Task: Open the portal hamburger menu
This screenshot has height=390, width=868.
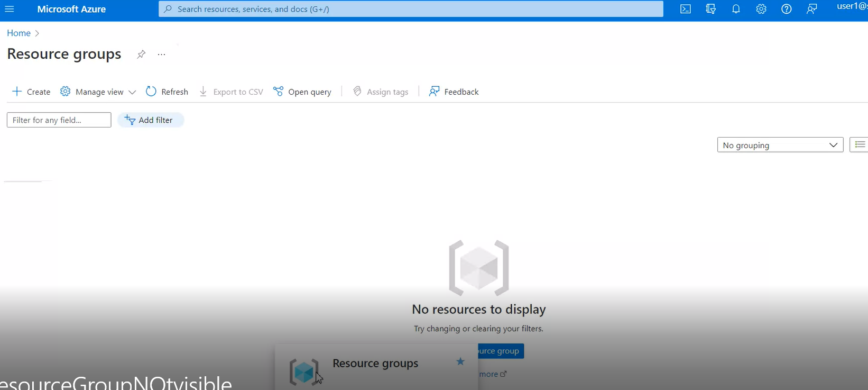Action: [x=10, y=9]
